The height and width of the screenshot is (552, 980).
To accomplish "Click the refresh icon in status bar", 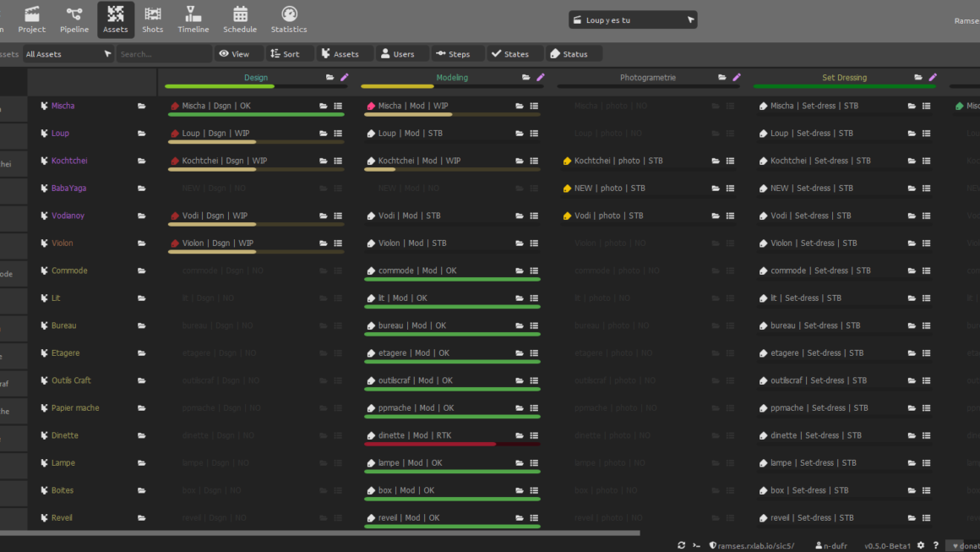I will point(682,545).
